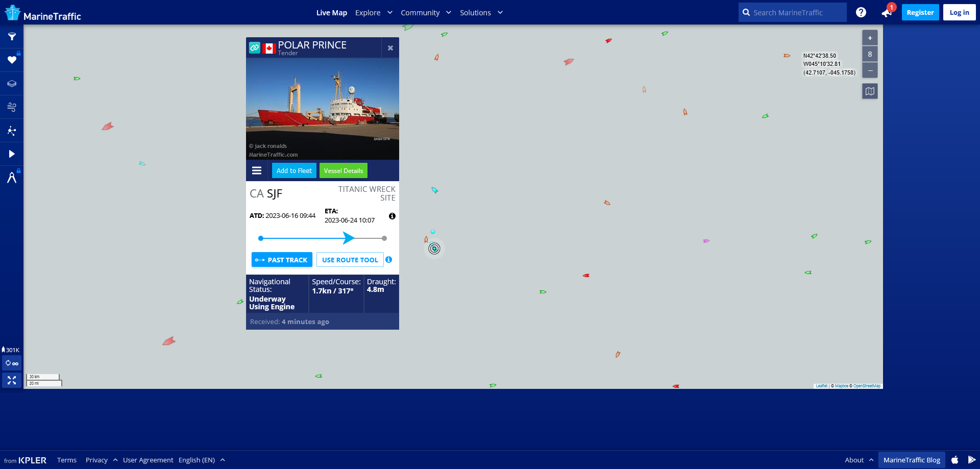This screenshot has height=469, width=980.
Task: Click the Speed/Course 1.7kn / 317° value
Action: 333,291
